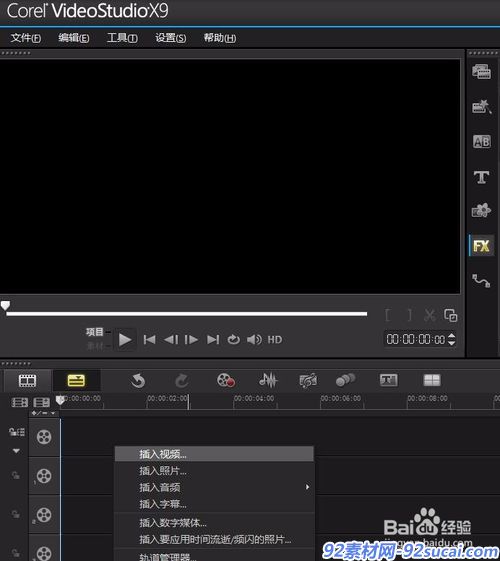Click the main video track button
500x561 pixels.
click(44, 437)
